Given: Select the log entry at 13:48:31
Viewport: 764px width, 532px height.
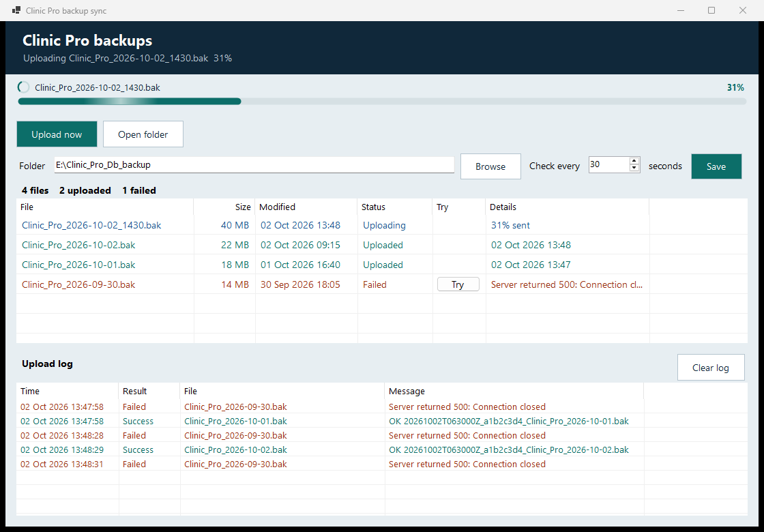Looking at the screenshot, I should tap(382, 464).
